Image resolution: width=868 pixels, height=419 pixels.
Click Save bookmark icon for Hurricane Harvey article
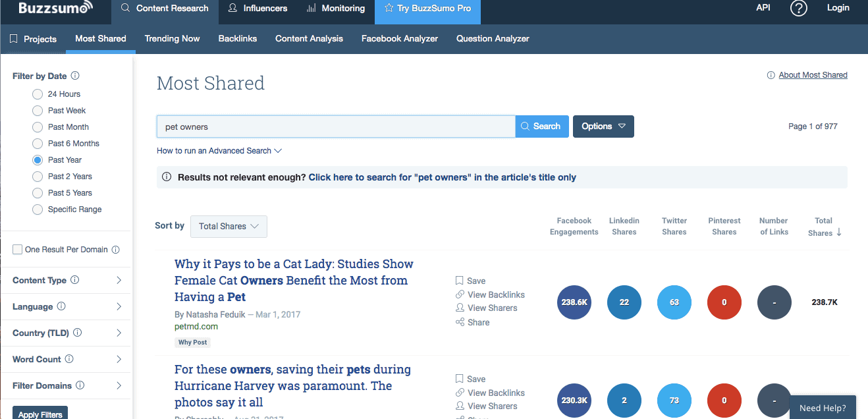(460, 379)
